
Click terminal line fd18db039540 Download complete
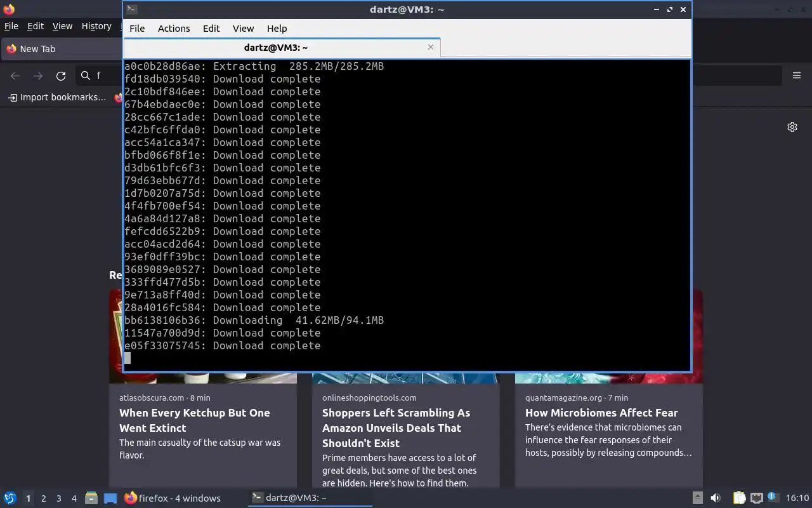(x=222, y=79)
